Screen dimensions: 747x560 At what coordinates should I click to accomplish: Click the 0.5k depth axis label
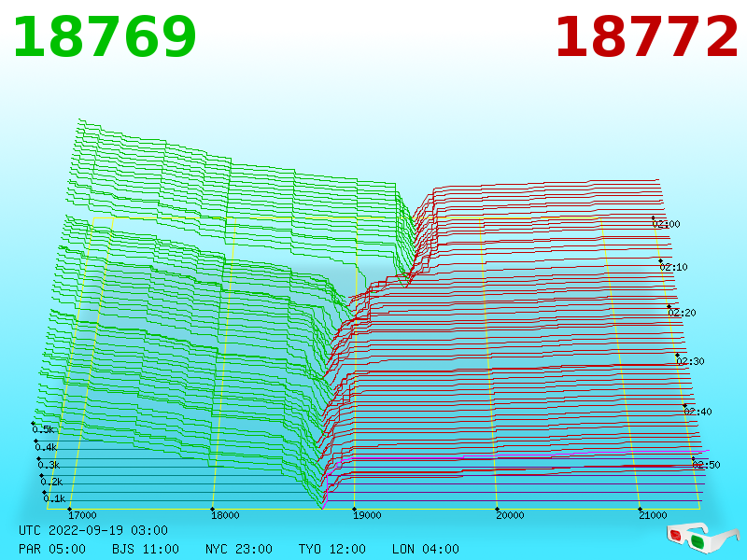point(43,429)
